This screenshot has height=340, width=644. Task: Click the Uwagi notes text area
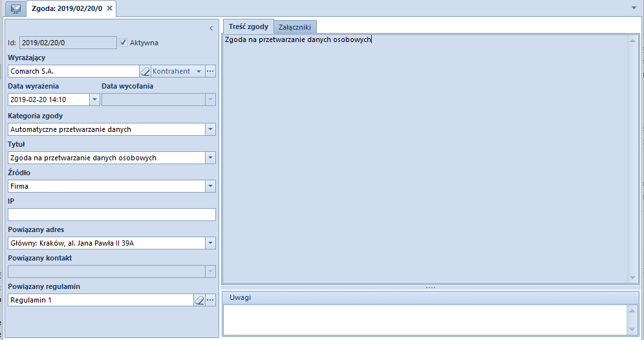[x=425, y=320]
